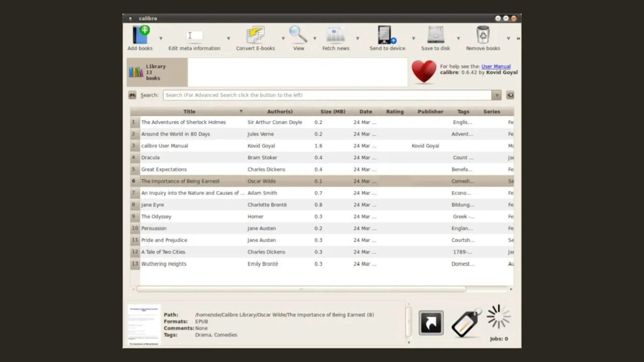Sort by Title column header
Image resolution: width=644 pixels, height=362 pixels.
click(x=189, y=111)
